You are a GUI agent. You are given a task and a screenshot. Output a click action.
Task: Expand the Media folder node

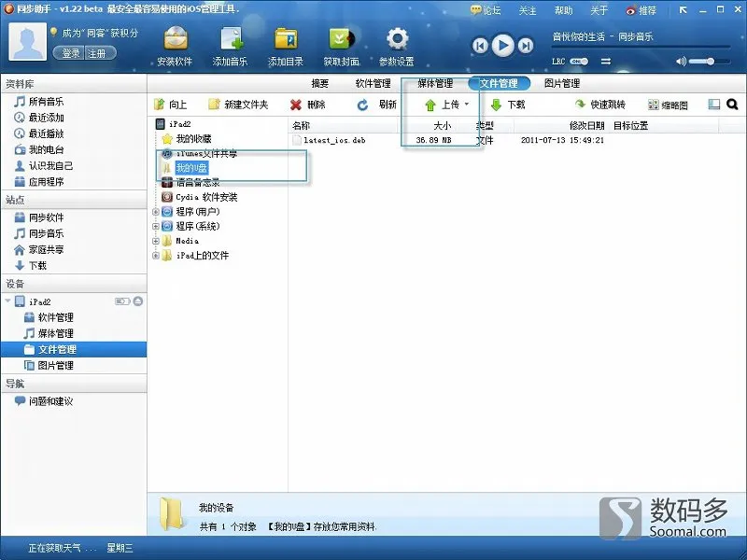click(155, 241)
